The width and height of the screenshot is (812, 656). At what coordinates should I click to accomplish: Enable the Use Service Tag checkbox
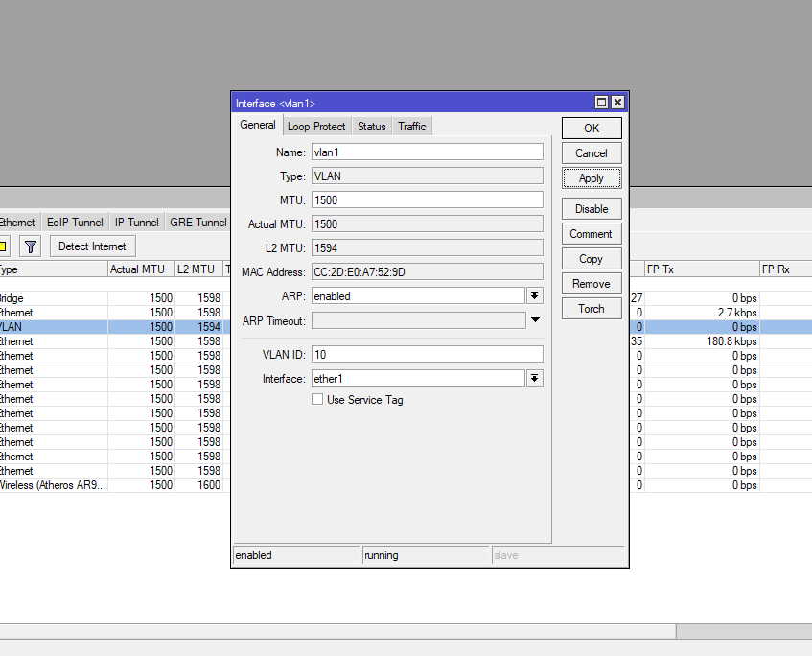pyautogui.click(x=317, y=399)
